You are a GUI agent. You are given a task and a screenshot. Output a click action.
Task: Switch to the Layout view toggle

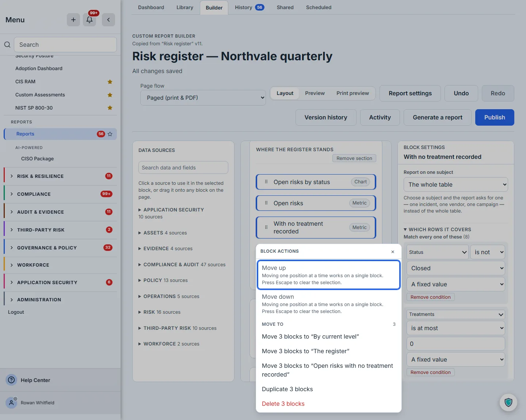point(285,93)
